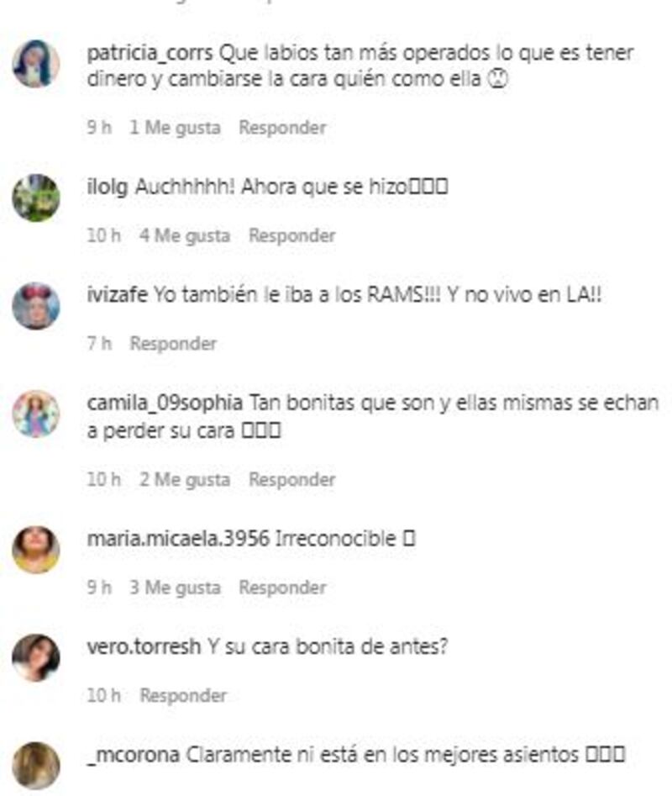Reply to patricia_corrs comment

(282, 128)
